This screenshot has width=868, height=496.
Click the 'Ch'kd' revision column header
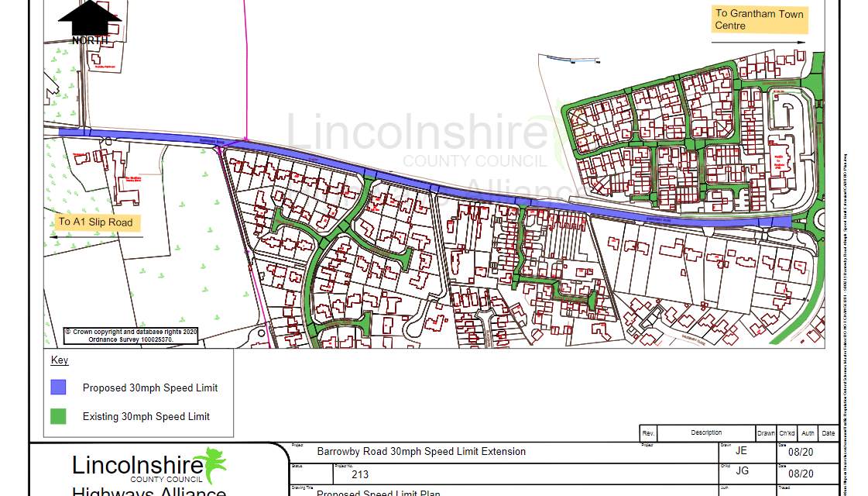point(787,433)
